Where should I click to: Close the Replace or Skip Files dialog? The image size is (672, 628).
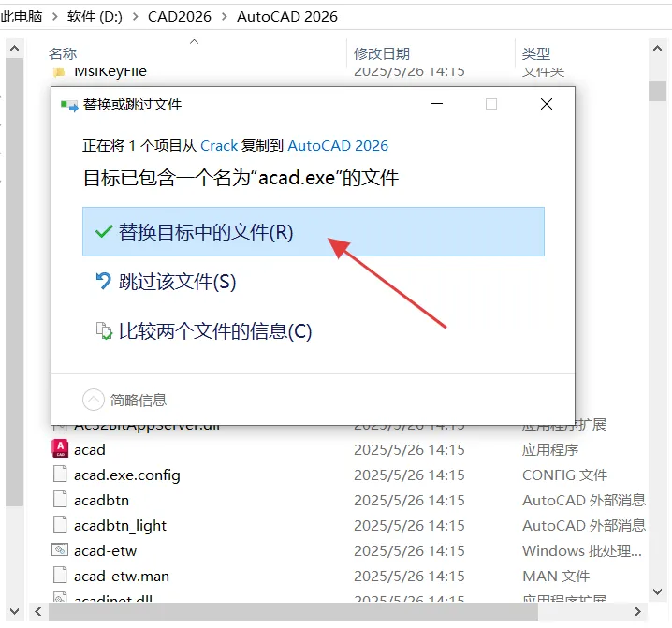pyautogui.click(x=547, y=104)
